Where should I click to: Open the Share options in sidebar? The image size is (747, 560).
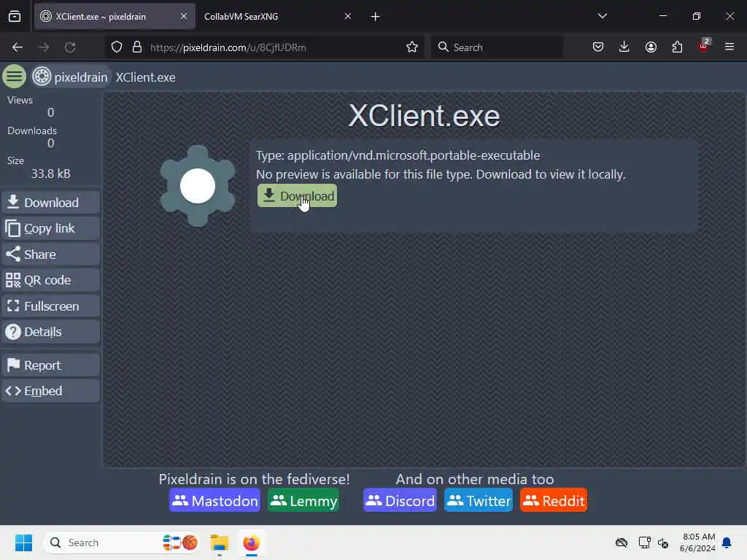point(50,254)
